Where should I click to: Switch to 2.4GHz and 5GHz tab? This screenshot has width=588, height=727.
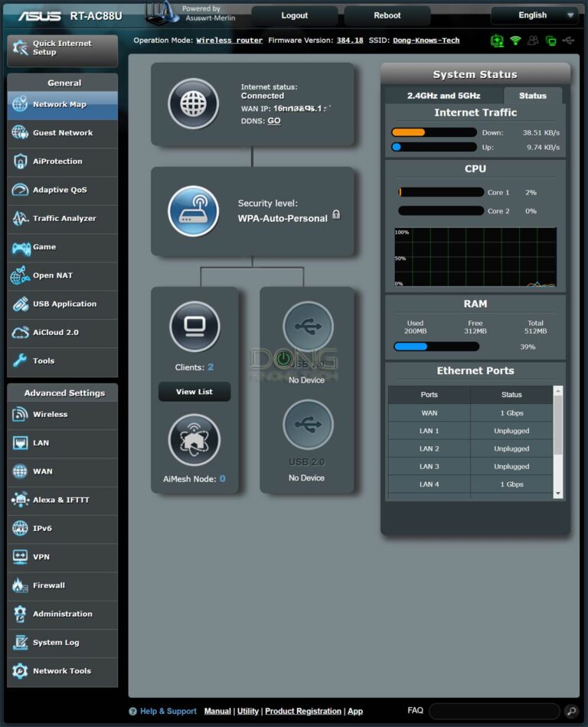(x=444, y=96)
